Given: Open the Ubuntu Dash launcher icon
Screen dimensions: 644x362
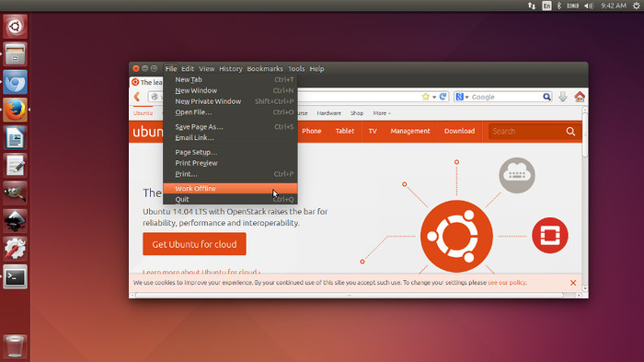Looking at the screenshot, I should (16, 27).
